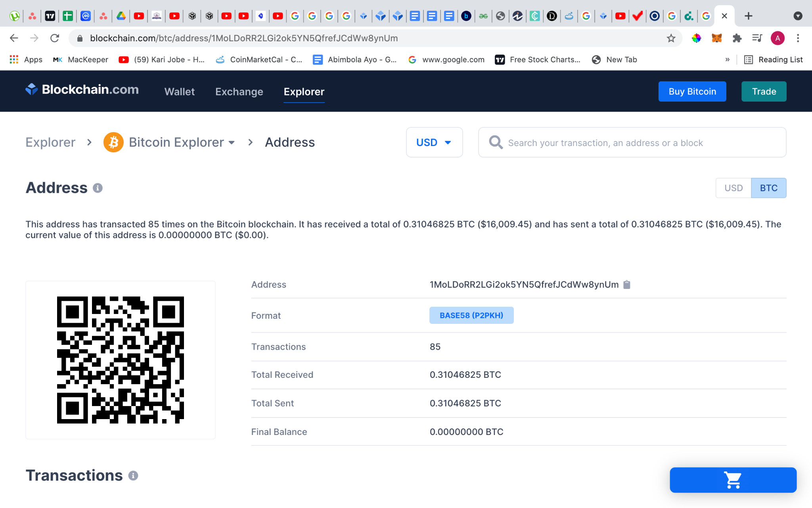Open the Wallet nav item
Image resolution: width=812 pixels, height=508 pixels.
180,92
